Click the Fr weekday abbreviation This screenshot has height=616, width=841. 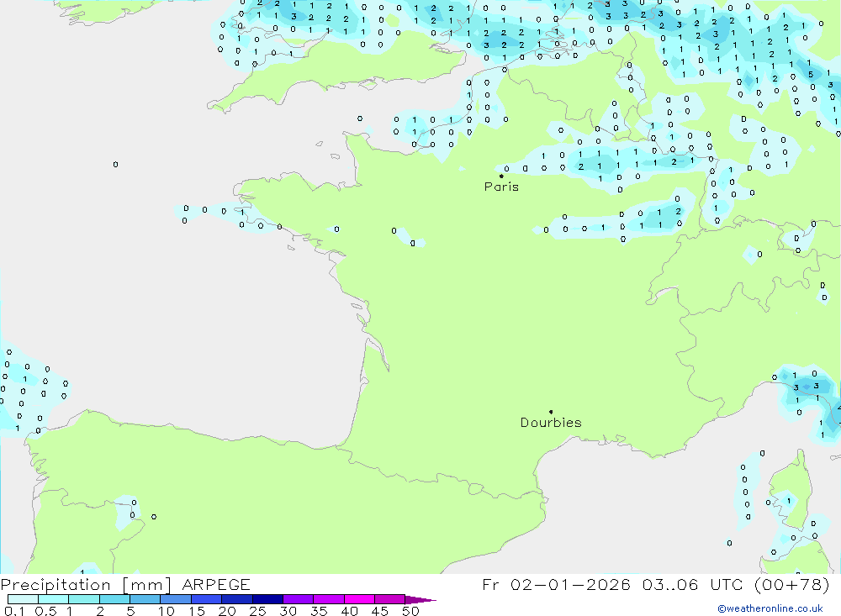[490, 584]
